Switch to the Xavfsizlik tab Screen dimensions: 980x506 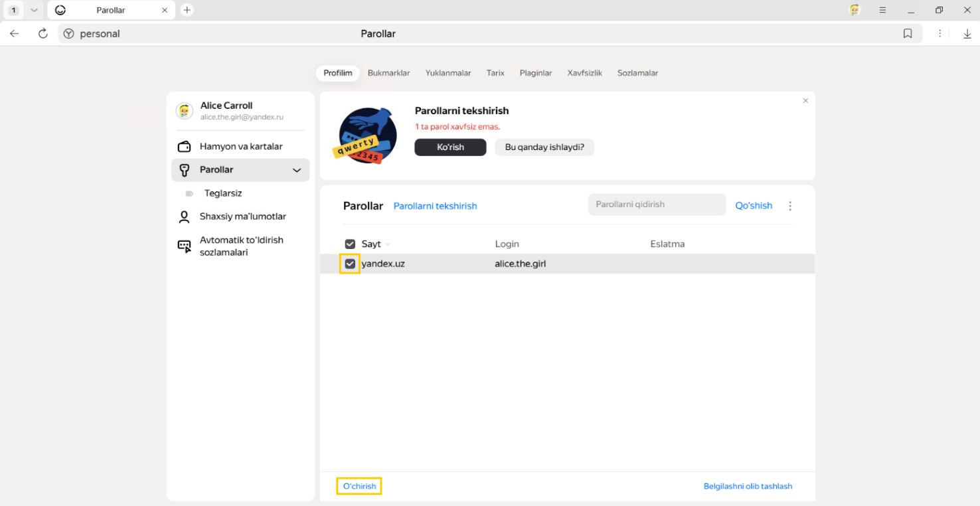tap(584, 73)
